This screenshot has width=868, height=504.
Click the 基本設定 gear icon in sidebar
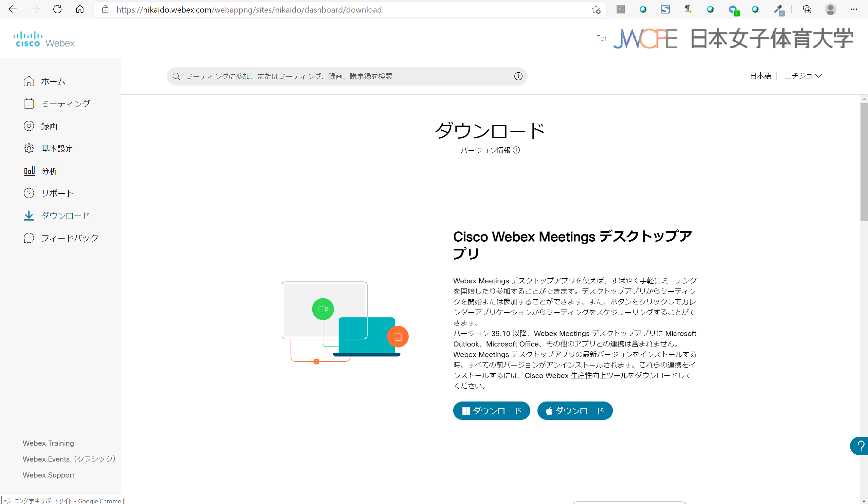point(29,148)
